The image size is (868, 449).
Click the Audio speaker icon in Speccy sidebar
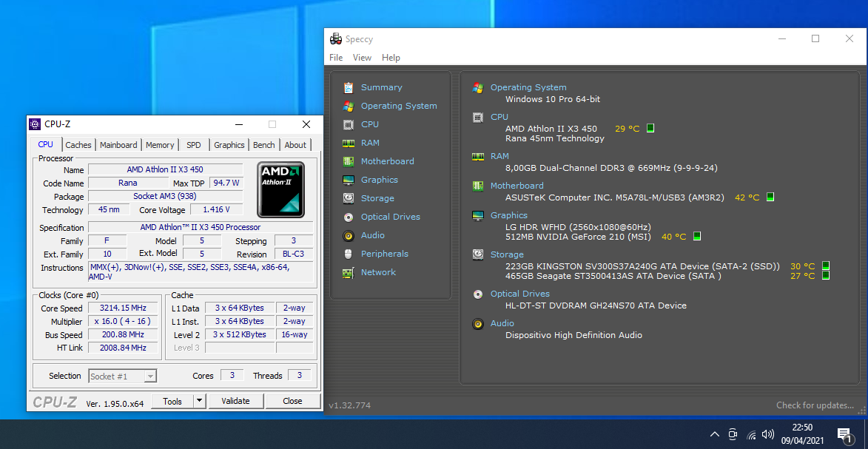click(x=349, y=235)
